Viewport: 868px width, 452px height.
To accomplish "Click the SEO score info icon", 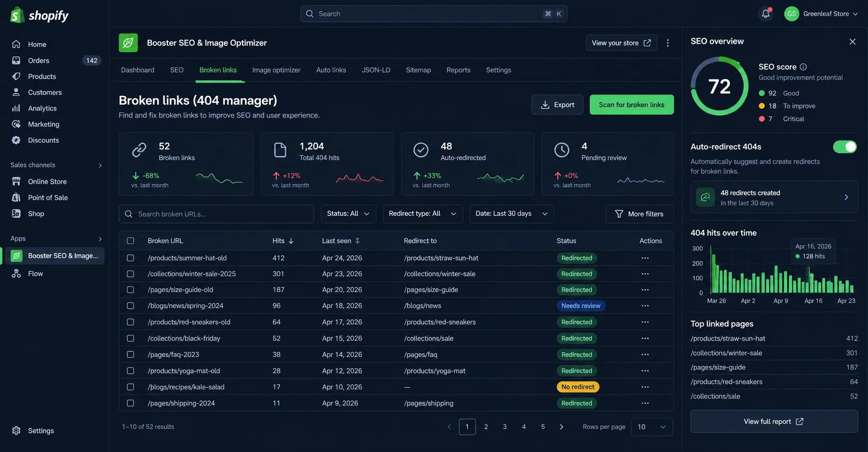I will point(803,67).
